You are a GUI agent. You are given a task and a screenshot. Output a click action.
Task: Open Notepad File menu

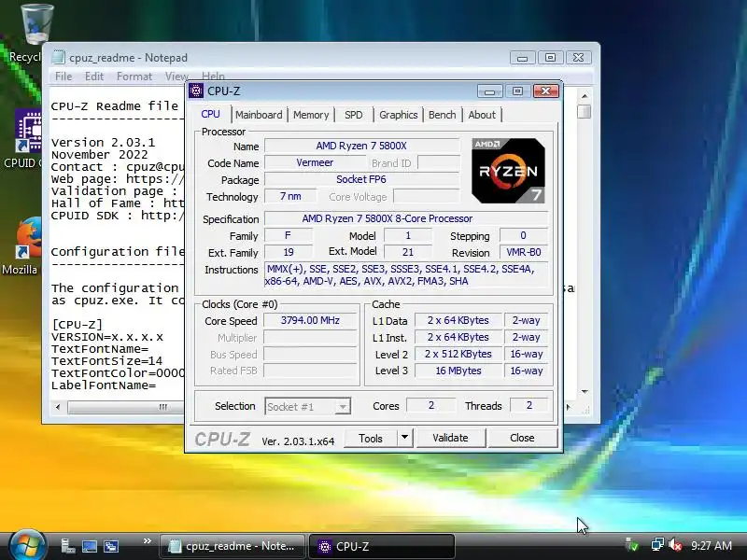(63, 77)
